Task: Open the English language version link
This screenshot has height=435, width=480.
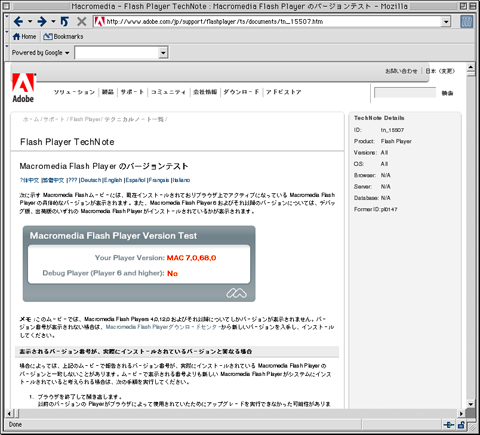Action: tap(113, 180)
